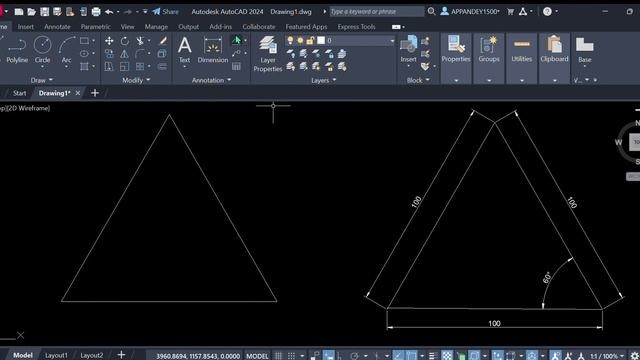This screenshot has height=360, width=640.
Task: Click the Plot printer icon
Action: (x=96, y=12)
